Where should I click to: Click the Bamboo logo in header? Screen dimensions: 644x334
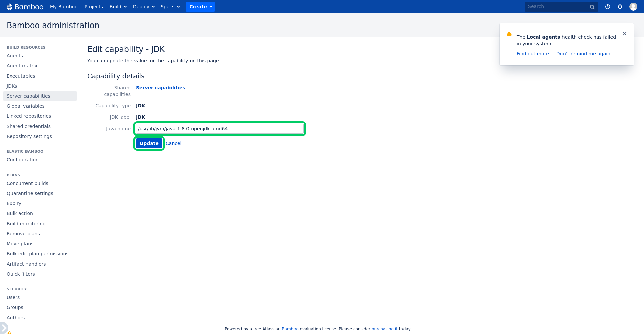pos(25,7)
